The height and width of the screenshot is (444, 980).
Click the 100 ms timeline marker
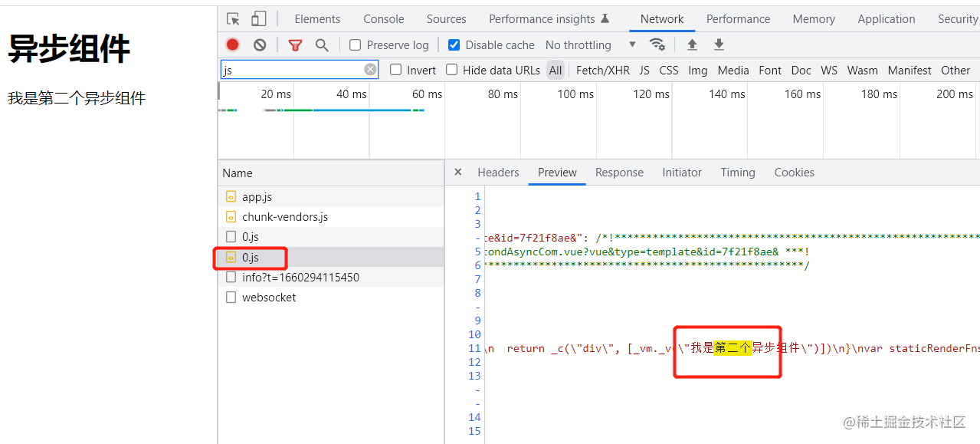tap(575, 94)
